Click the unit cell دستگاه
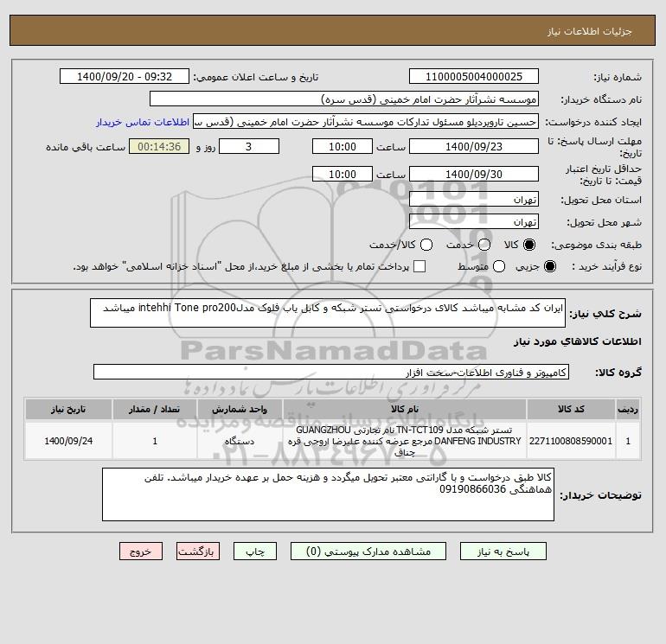This screenshot has width=666, height=644. (x=240, y=441)
